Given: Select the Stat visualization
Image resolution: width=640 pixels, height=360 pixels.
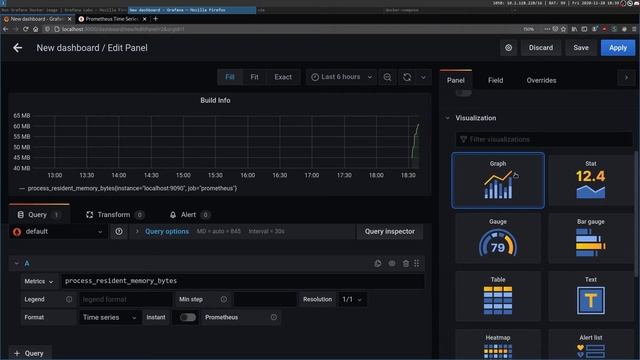Looking at the screenshot, I should (591, 180).
